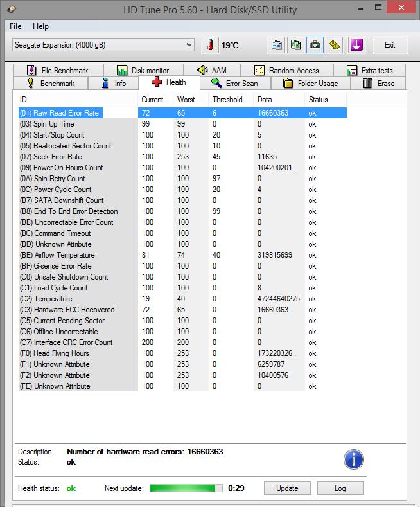This screenshot has width=420, height=507.
Task: Select the Start/Stop Count row
Action: tap(182, 135)
